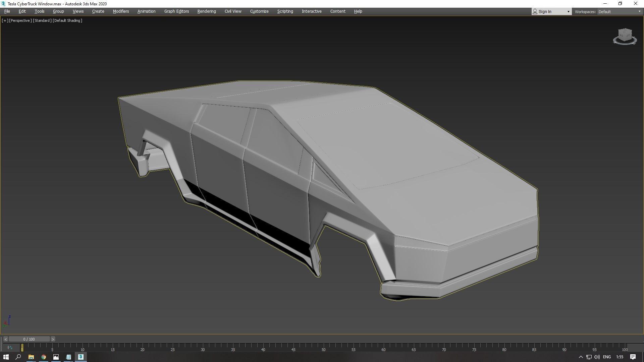Click the next frame arrow on time slider
The width and height of the screenshot is (644, 362).
53,339
